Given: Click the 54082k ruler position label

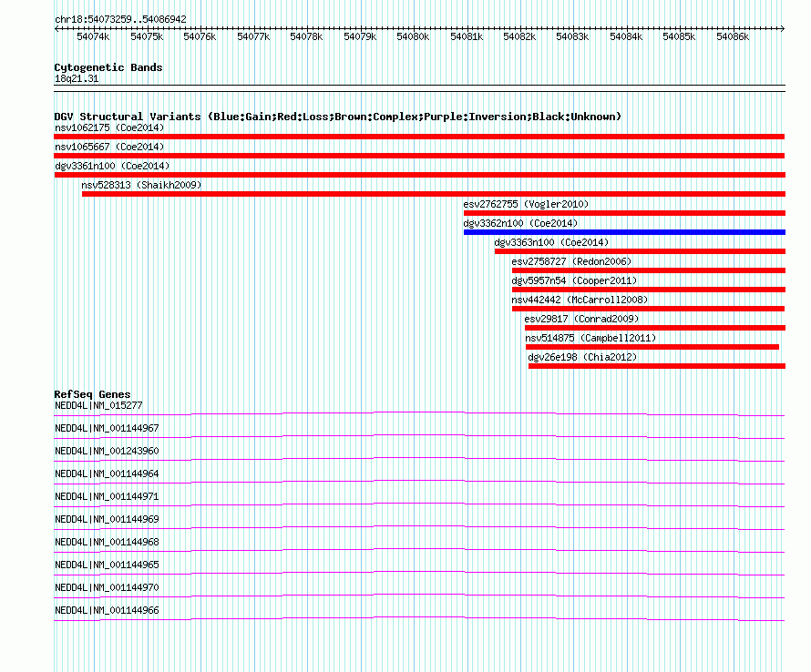Looking at the screenshot, I should click(519, 36).
